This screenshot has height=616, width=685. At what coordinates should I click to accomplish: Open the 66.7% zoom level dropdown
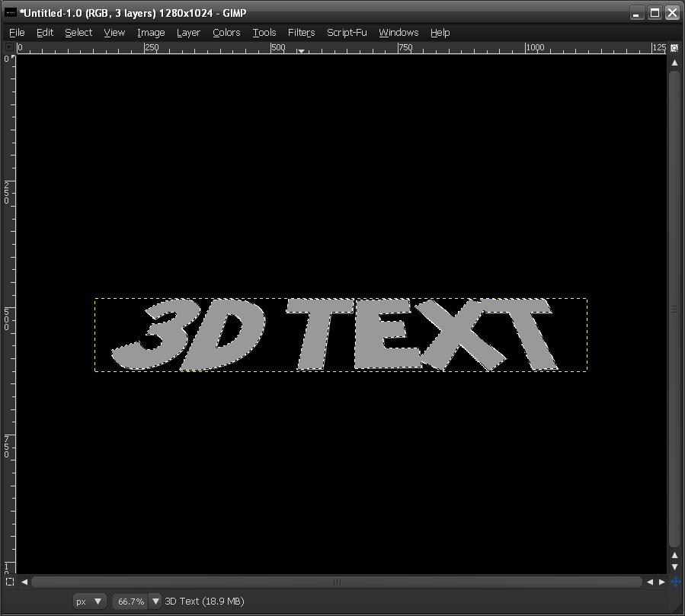click(130, 601)
